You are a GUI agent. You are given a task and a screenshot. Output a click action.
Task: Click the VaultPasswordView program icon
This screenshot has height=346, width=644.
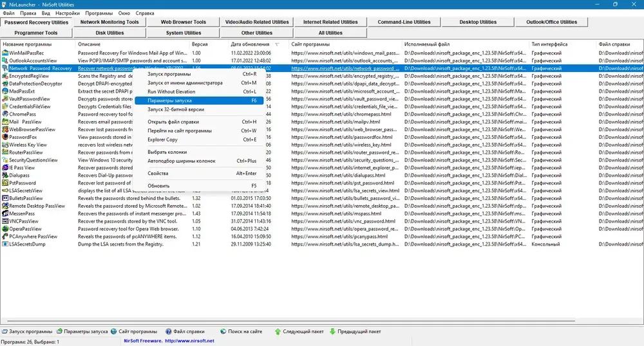tap(5, 99)
